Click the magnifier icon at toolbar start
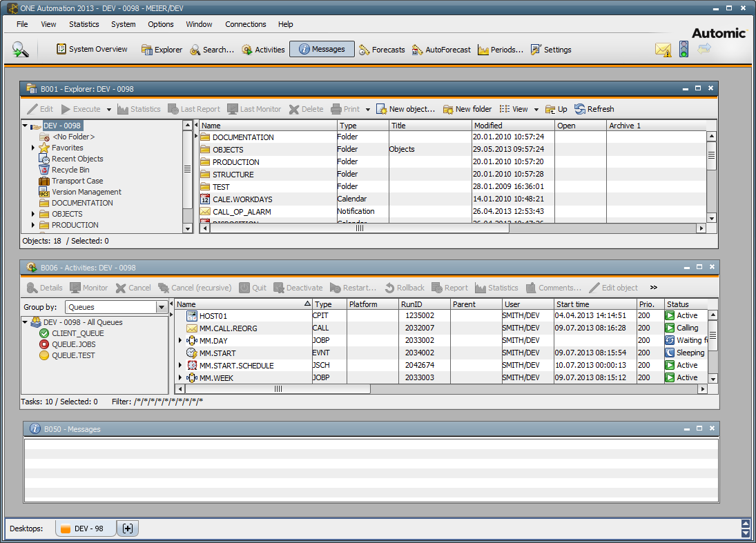The image size is (756, 543). tap(20, 49)
